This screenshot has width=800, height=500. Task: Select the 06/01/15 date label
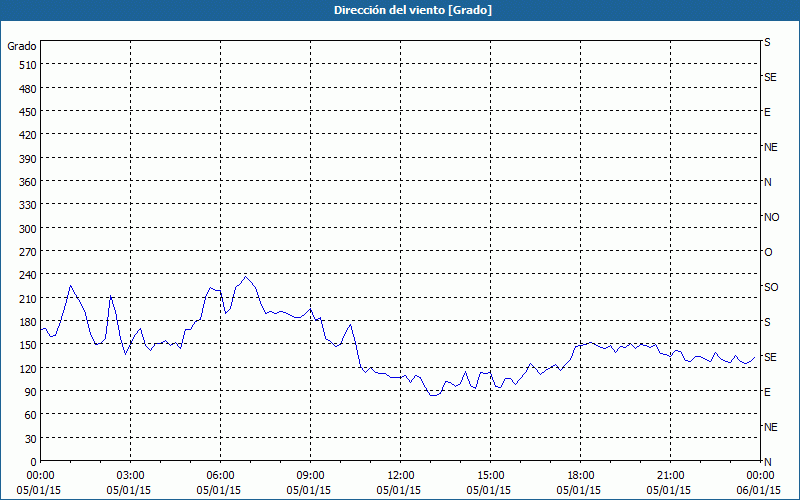pos(759,490)
